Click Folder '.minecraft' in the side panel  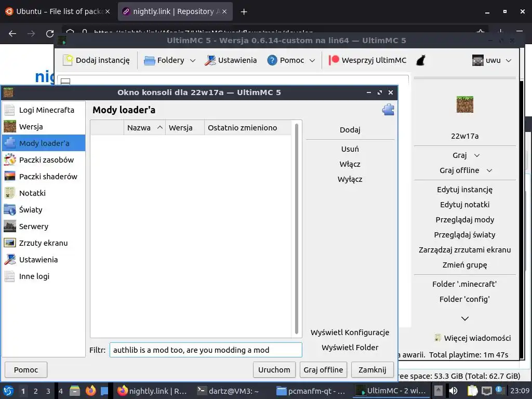coord(465,284)
